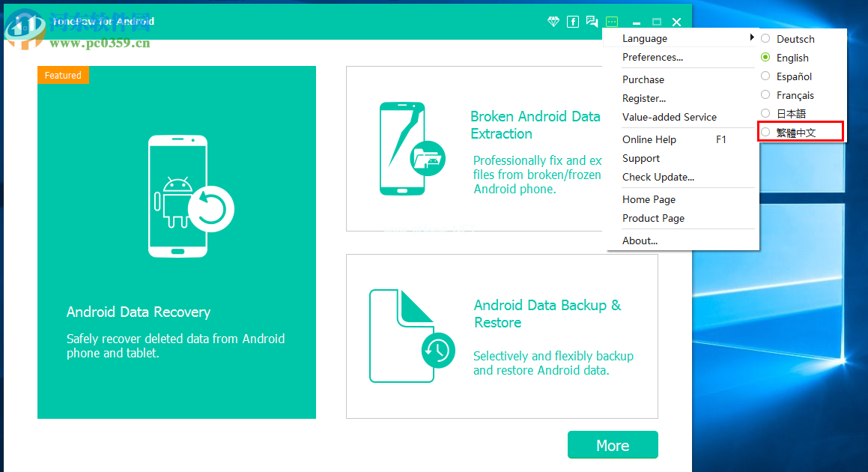Click the feedback chat icon in title bar
The image size is (868, 472).
coord(592,22)
